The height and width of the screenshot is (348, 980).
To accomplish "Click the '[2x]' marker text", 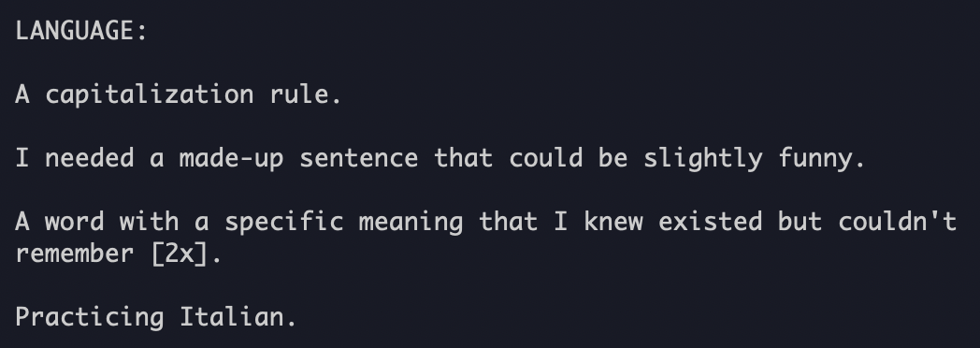I will pos(179,254).
